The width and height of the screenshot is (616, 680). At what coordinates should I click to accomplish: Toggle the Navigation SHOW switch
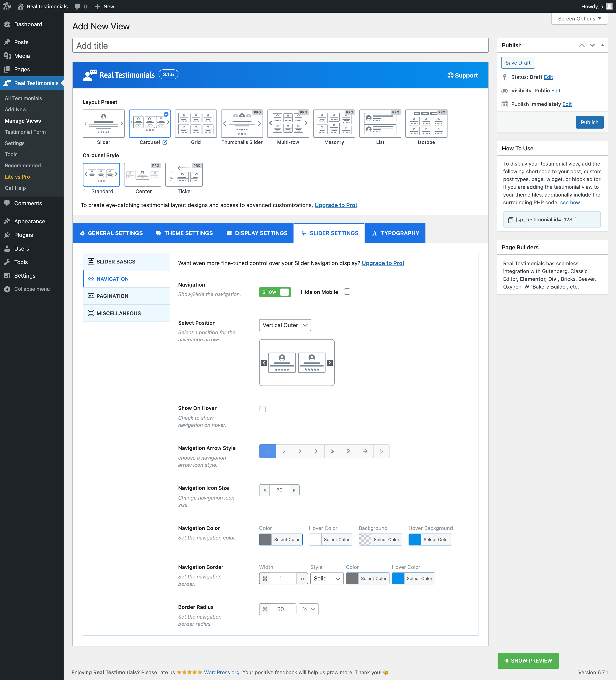[x=275, y=292]
